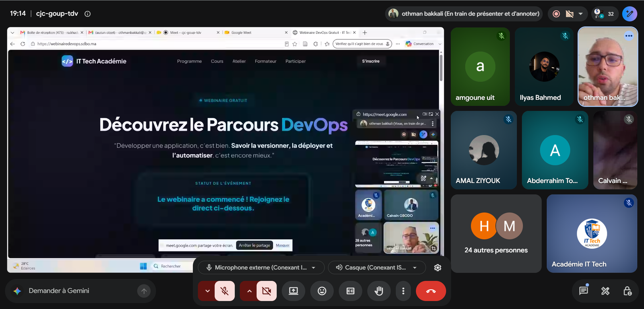This screenshot has height=309, width=644.
Task: Open the emoji reactions button
Action: click(x=322, y=291)
